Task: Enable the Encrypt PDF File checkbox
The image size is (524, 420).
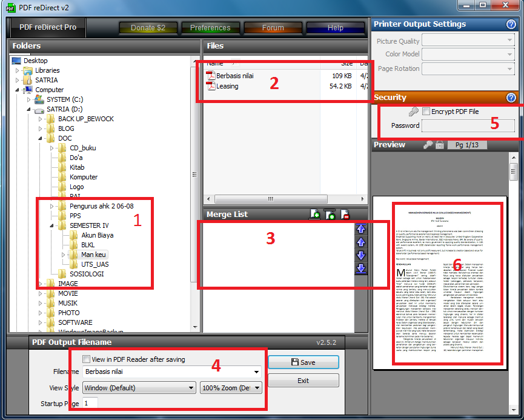Action: [426, 112]
